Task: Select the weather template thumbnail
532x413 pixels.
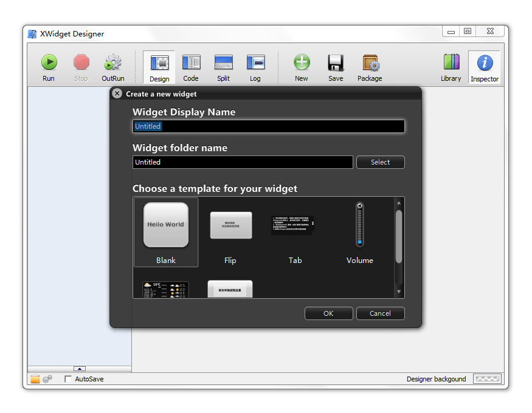Action: (x=165, y=290)
